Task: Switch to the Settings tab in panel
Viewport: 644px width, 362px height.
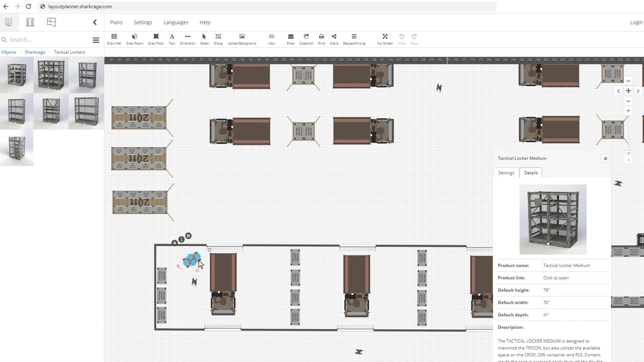Action: coord(506,173)
